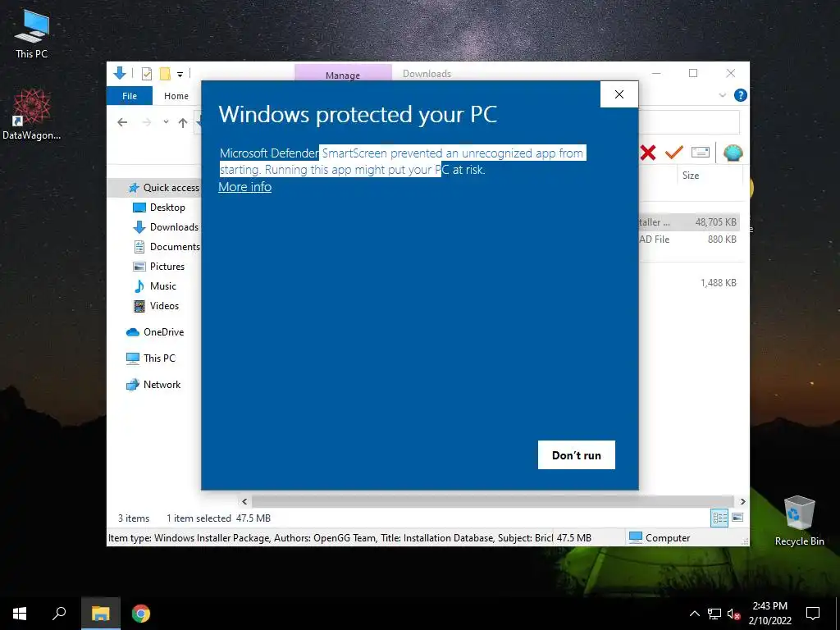Show hidden system tray icons

point(694,614)
